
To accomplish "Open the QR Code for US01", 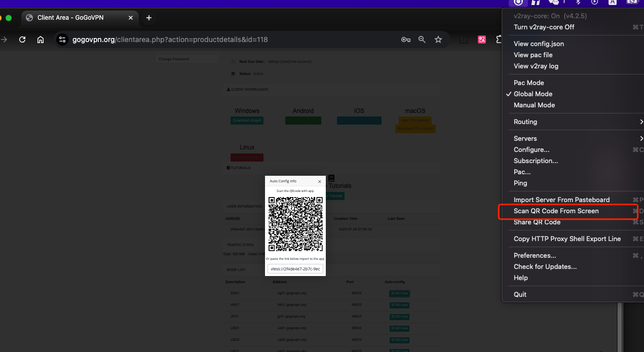I will point(399,328).
